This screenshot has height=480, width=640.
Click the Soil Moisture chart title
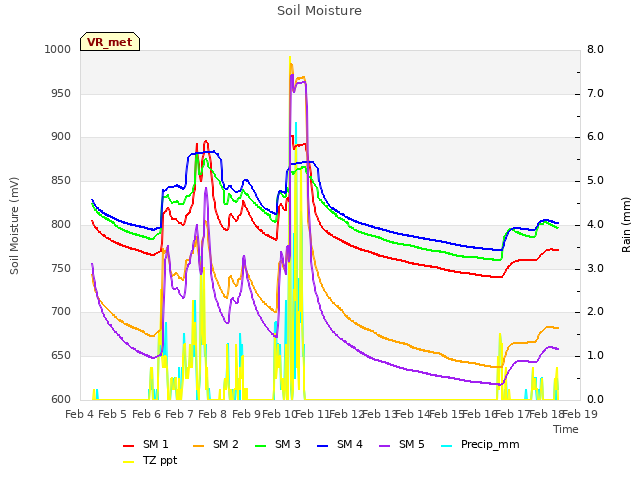[319, 11]
